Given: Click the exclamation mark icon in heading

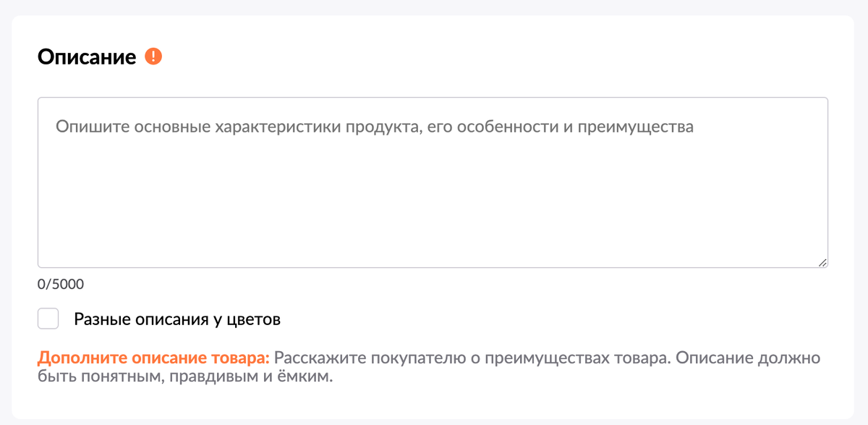Looking at the screenshot, I should pos(153,56).
